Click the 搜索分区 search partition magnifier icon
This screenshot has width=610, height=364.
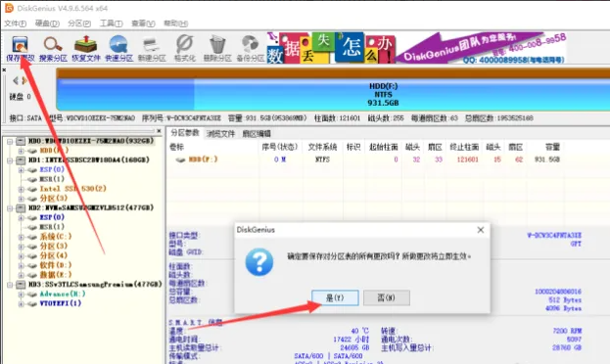tap(53, 49)
